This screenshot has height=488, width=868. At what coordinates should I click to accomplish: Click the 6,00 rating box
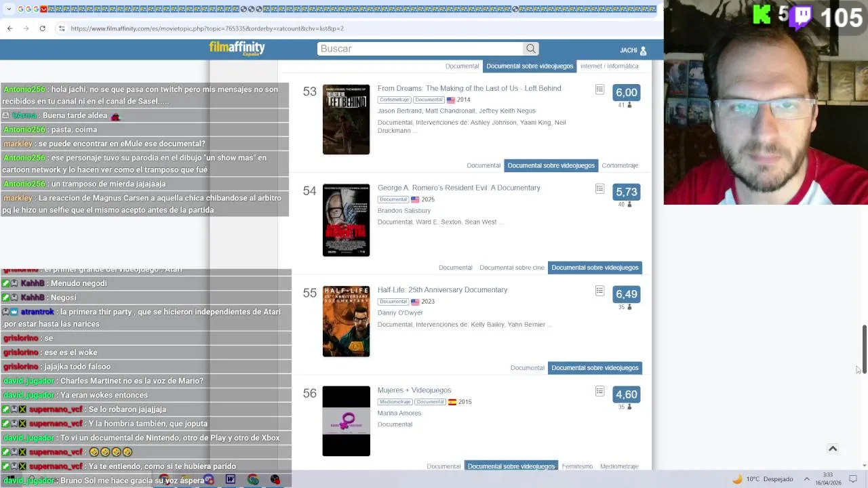pyautogui.click(x=626, y=93)
